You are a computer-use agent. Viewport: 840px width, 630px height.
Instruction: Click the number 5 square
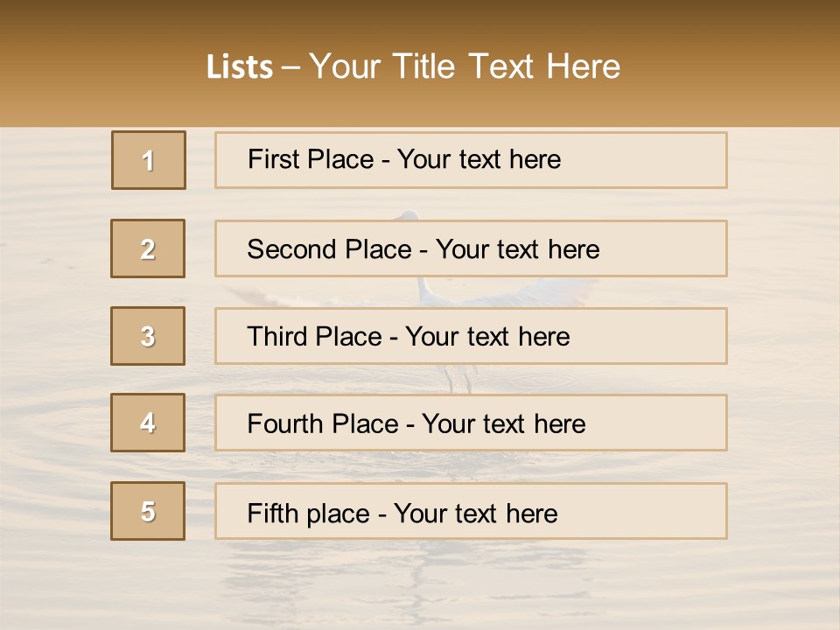pos(148,511)
